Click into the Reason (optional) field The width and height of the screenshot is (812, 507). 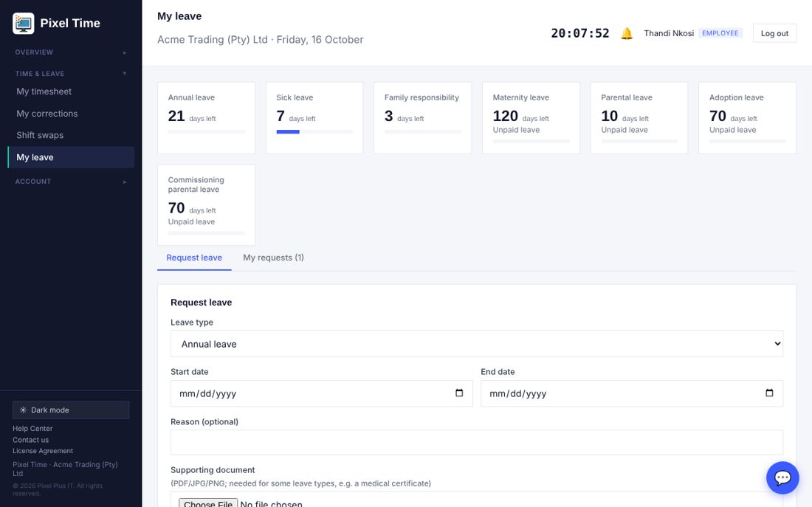pos(476,443)
